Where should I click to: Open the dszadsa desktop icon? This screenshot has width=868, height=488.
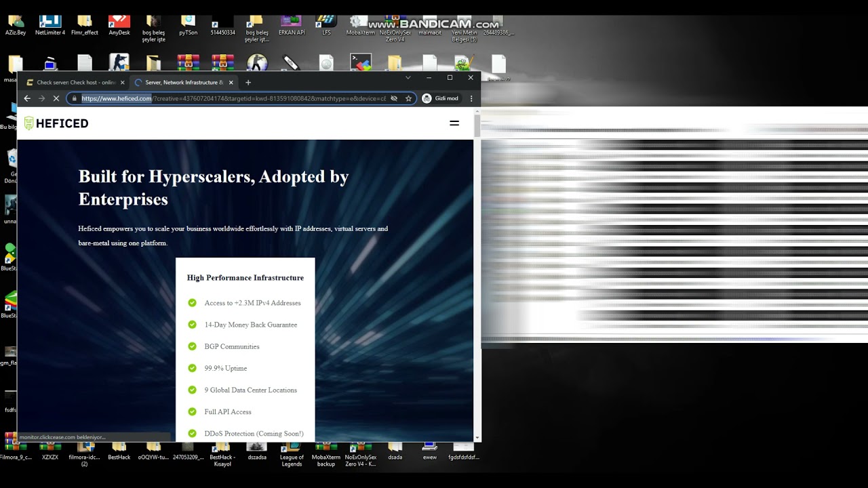click(257, 451)
